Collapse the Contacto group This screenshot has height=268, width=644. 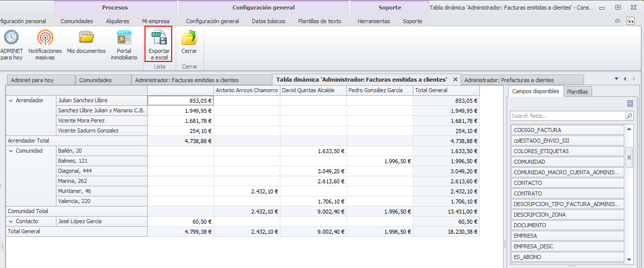(11, 221)
